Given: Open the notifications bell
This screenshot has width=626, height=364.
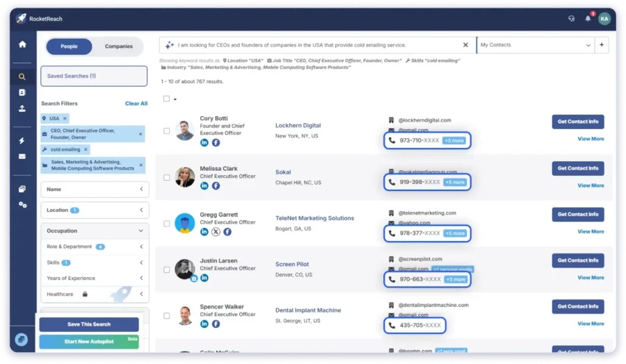Looking at the screenshot, I should 588,18.
